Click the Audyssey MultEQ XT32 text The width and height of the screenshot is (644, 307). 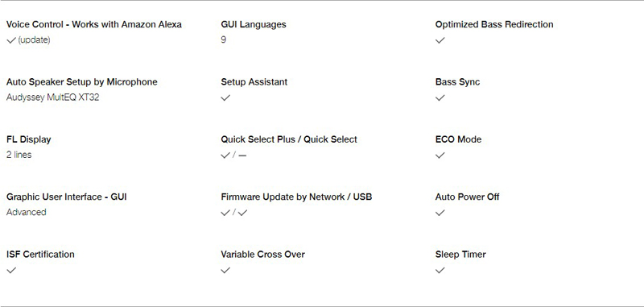[52, 97]
